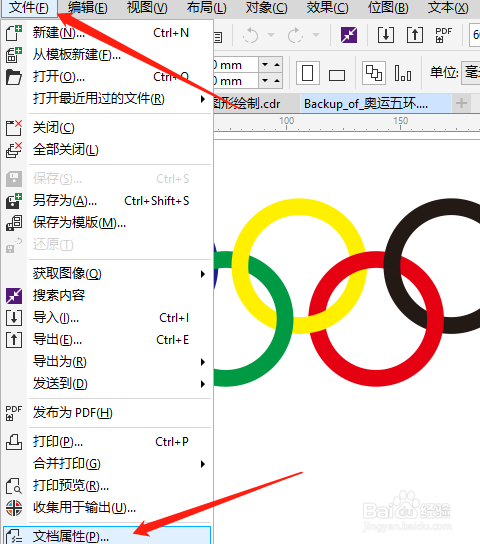Click toolbar Redo arrow icon

click(x=295, y=35)
